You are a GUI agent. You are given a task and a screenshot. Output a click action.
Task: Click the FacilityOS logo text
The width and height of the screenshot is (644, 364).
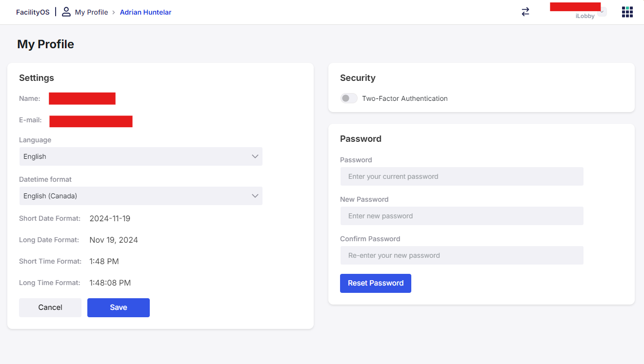[x=33, y=12]
